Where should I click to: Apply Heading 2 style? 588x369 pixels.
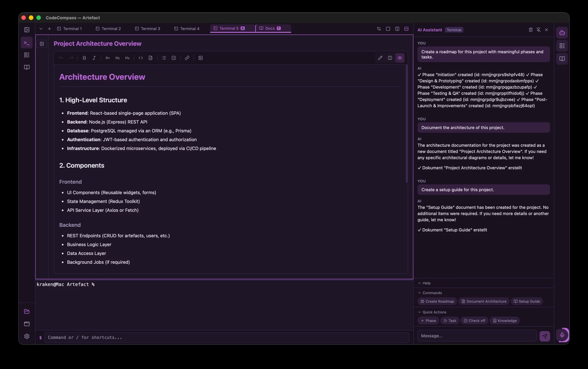[x=117, y=58]
